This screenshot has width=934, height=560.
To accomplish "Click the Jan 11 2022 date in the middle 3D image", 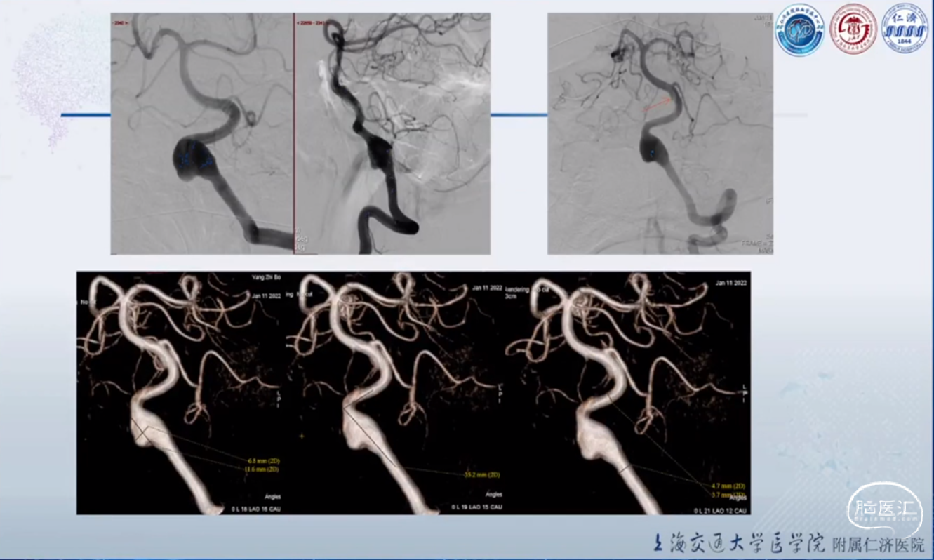I will click(487, 288).
